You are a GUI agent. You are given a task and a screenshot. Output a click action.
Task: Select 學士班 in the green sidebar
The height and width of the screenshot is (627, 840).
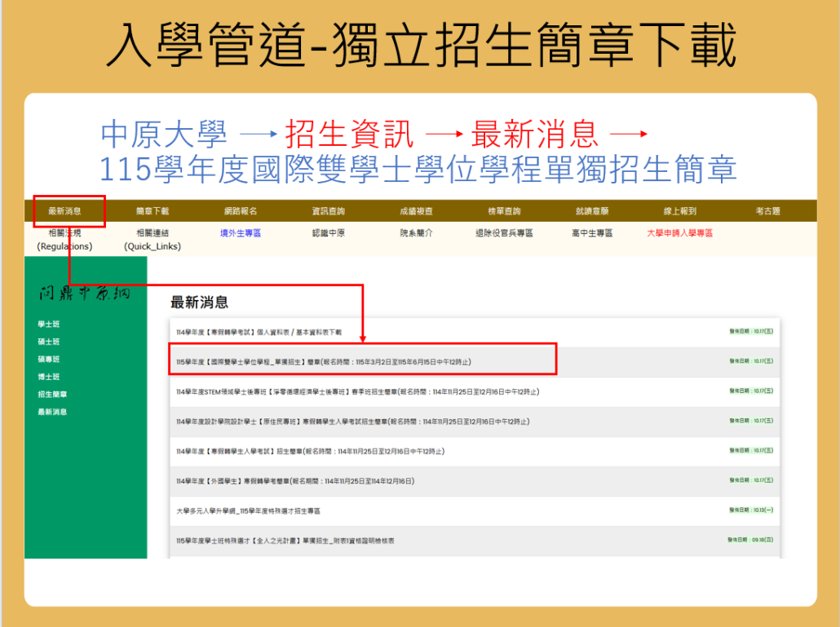[49, 325]
